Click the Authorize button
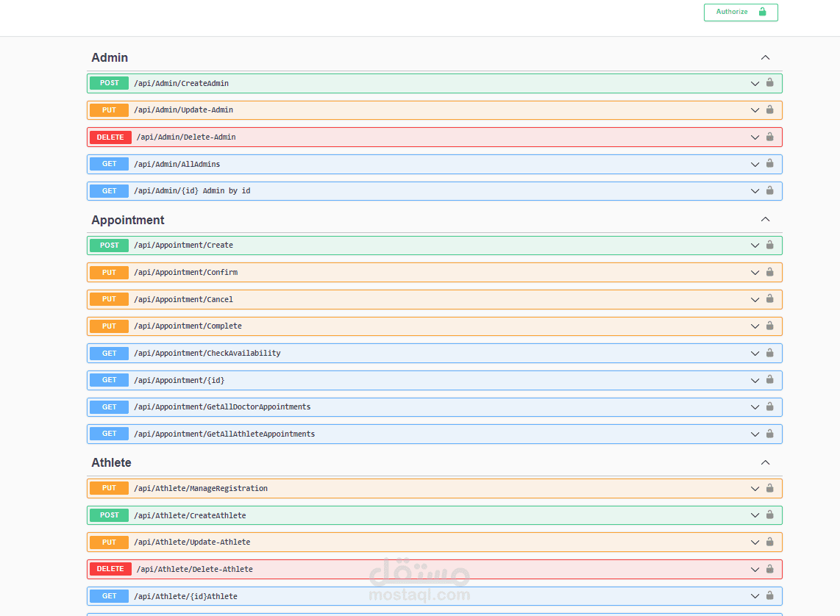The image size is (840, 616). pos(741,12)
